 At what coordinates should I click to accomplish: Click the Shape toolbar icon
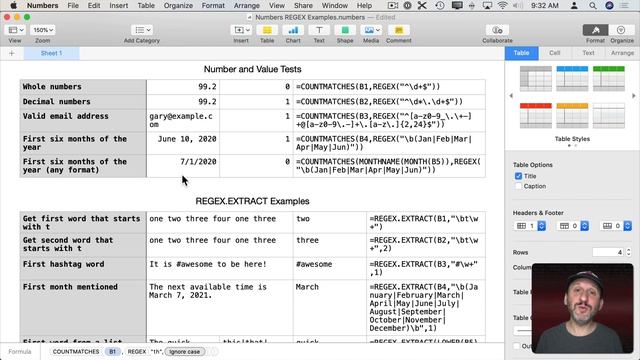click(x=345, y=30)
